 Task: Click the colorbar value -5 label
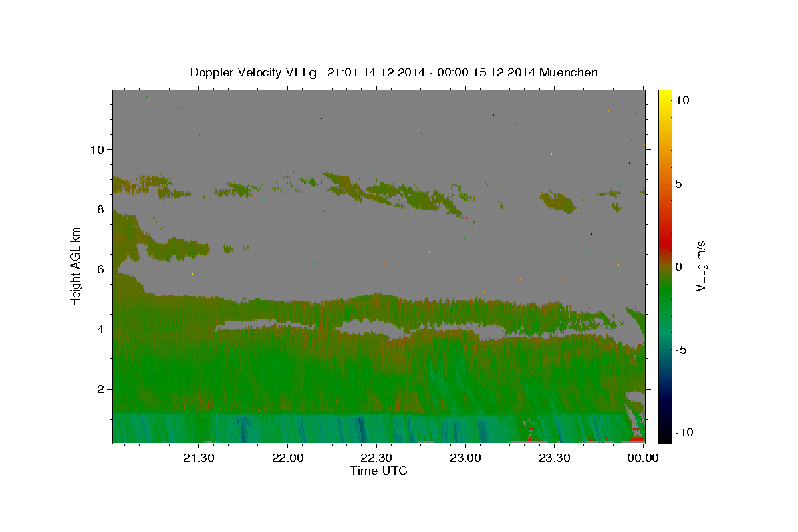(681, 350)
